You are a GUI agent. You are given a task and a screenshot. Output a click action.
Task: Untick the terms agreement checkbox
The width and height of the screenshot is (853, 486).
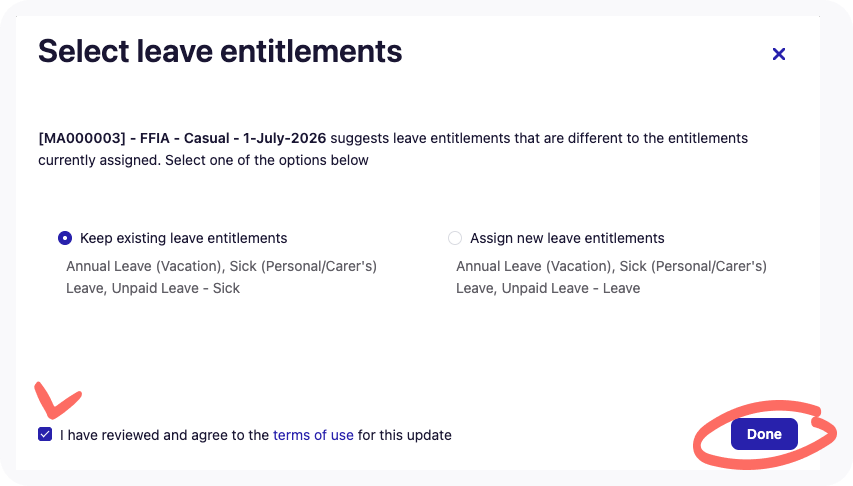(x=45, y=434)
